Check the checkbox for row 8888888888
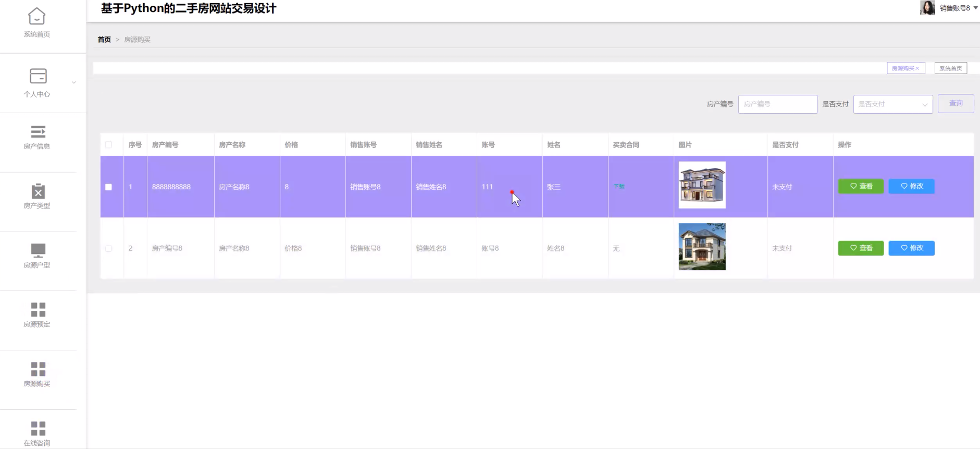Screen dimensions: 980x449 108,187
